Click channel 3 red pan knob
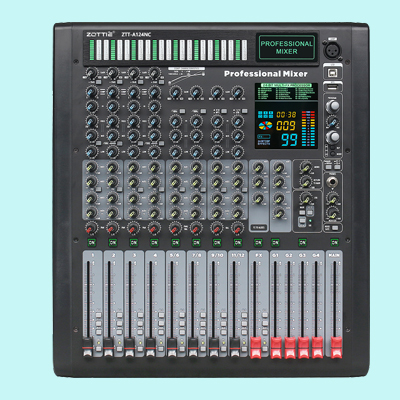Viewport: 400px width, 400px height. point(133,228)
